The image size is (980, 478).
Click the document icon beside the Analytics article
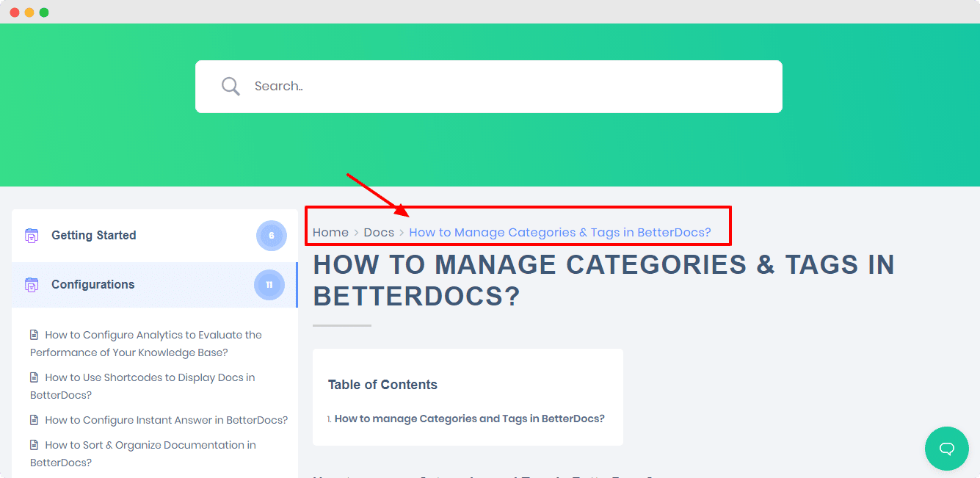[34, 334]
